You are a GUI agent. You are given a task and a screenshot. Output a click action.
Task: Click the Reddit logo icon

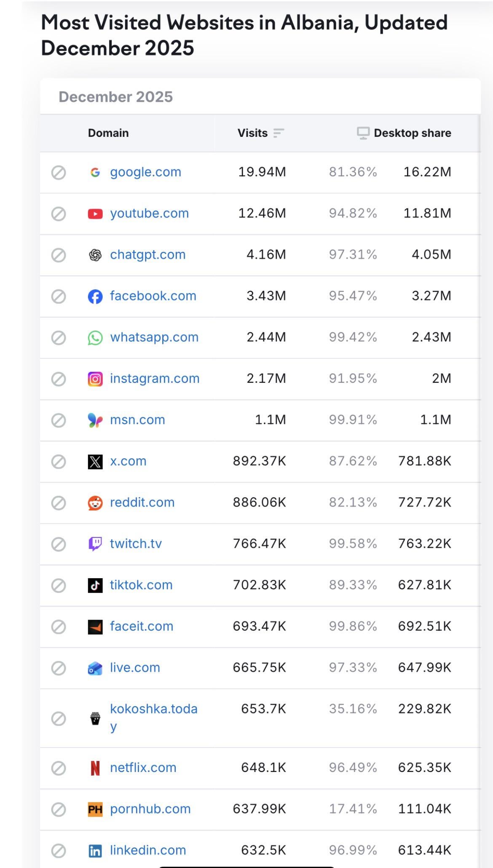[95, 503]
